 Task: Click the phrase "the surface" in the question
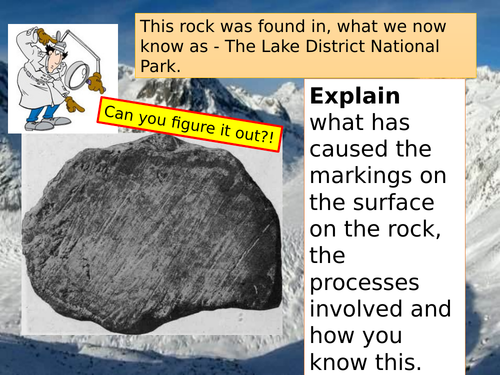click(372, 203)
